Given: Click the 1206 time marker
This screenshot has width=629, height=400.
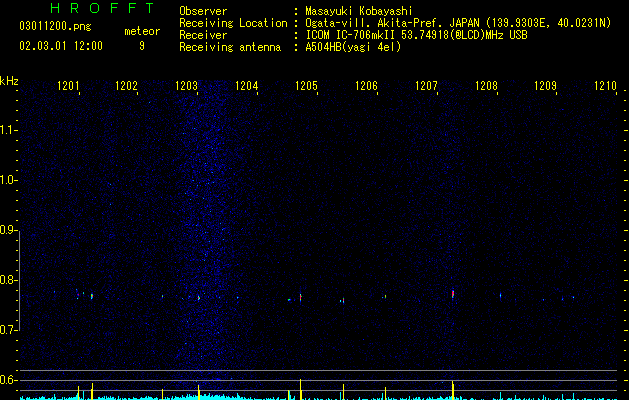Looking at the screenshot, I should pos(366,86).
